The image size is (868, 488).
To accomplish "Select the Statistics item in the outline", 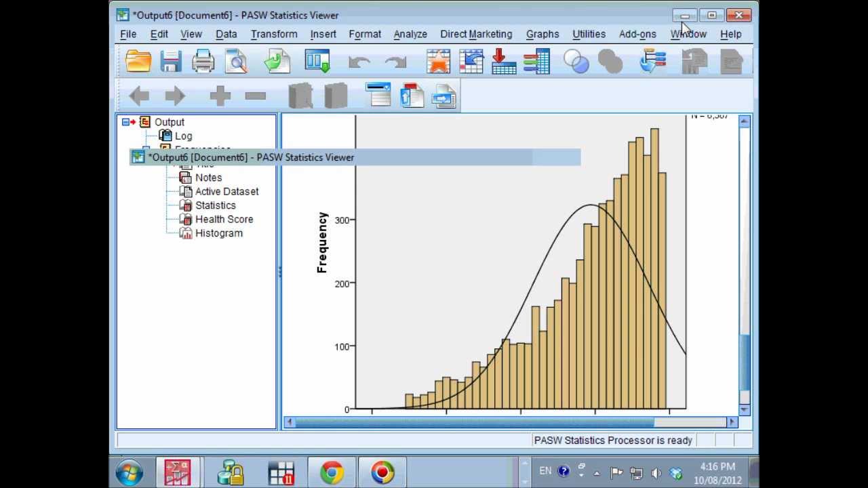I will pos(216,205).
